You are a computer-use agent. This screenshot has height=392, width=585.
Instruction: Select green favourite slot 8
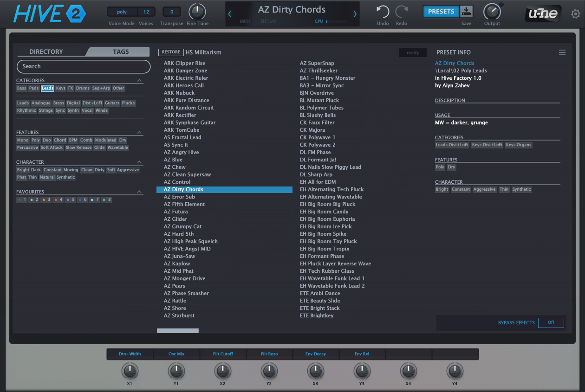106,199
